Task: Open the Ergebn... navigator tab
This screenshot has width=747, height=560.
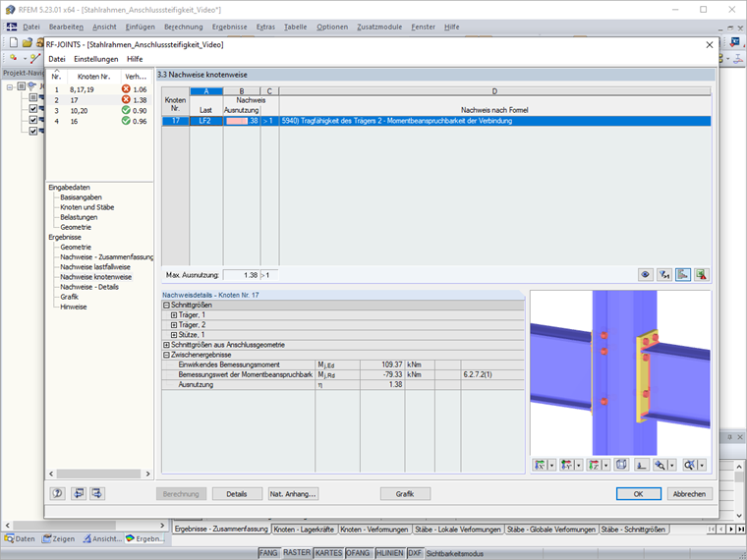Action: (144, 538)
